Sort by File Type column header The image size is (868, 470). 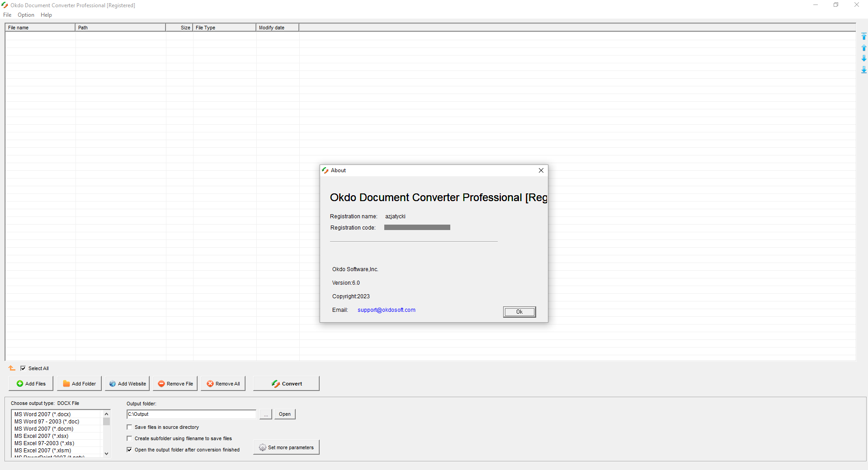(x=224, y=28)
